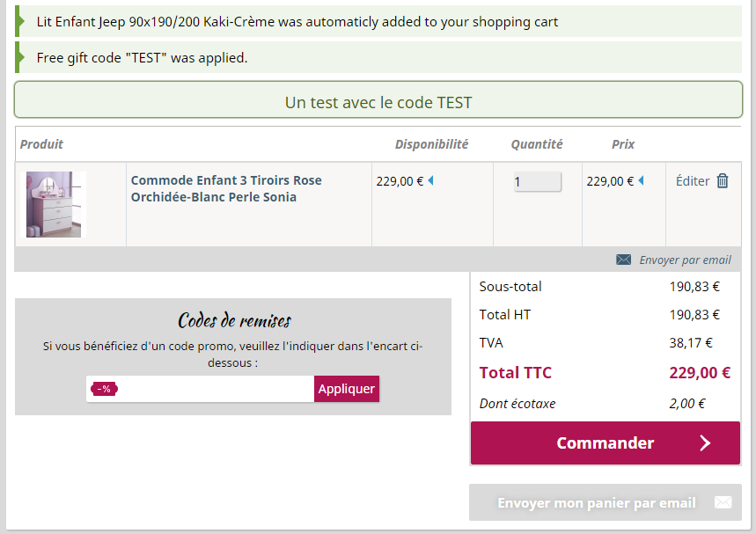Click the Total TTC amount 229,00 €
The height and width of the screenshot is (534, 756).
point(700,372)
